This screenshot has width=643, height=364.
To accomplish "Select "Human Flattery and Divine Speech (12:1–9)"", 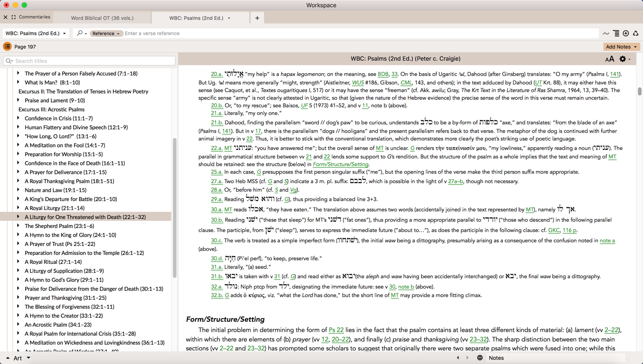I will pyautogui.click(x=76, y=127).
